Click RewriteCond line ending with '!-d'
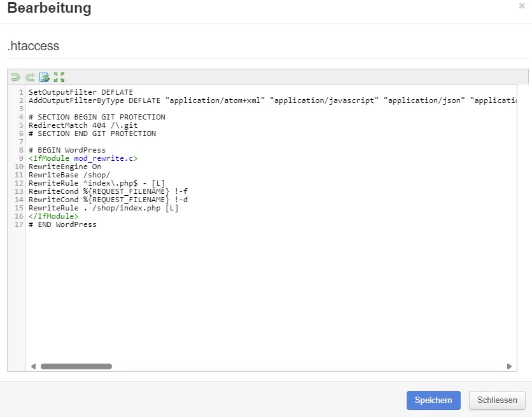This screenshot has width=532, height=417. (x=108, y=200)
